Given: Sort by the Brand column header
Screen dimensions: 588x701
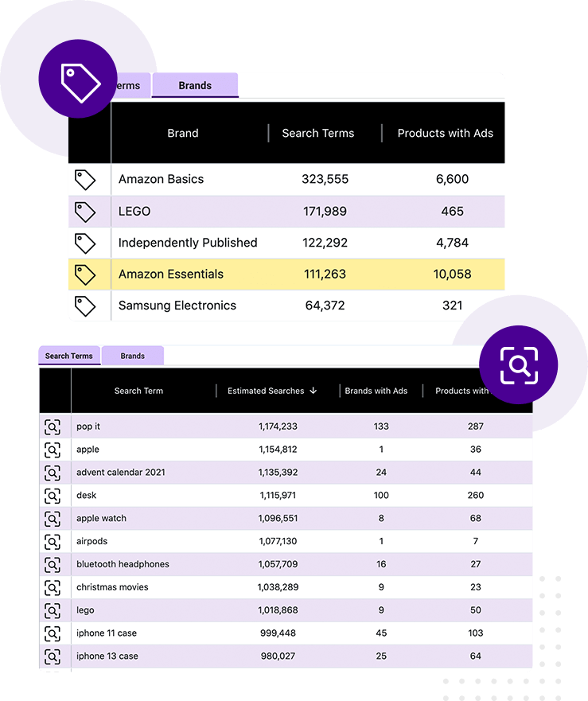Looking at the screenshot, I should point(183,133).
